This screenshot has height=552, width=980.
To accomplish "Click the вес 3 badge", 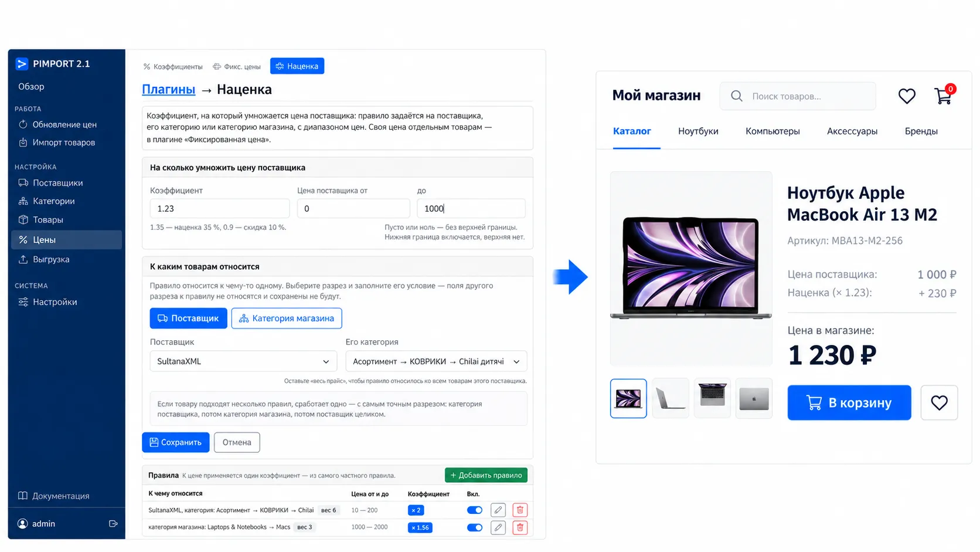I will (x=305, y=527).
